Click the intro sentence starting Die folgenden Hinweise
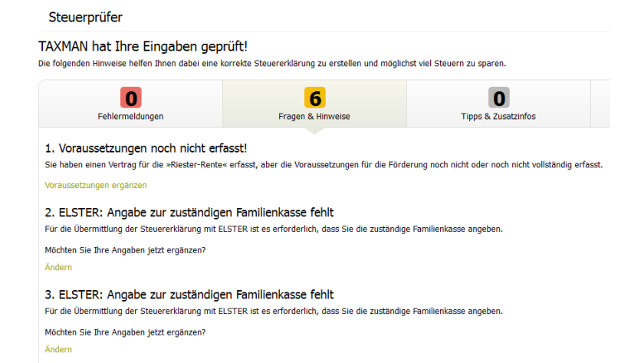644x363 pixels. point(271,63)
